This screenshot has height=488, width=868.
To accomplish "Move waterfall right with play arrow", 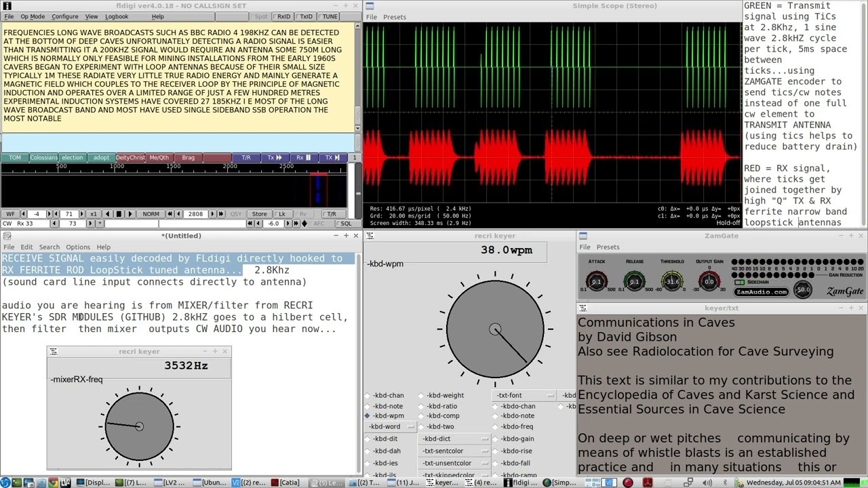I will pyautogui.click(x=130, y=214).
